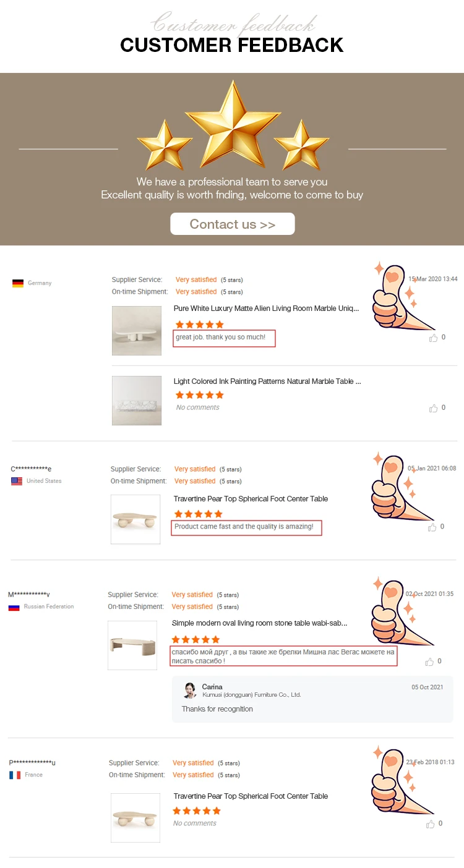464x868 pixels.
Task: Open the Light Colored Ink Painting table thumbnail
Action: point(137,401)
